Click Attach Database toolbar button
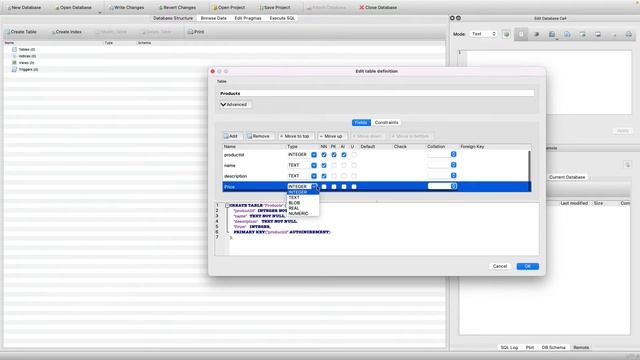The width and height of the screenshot is (640, 360). point(326,7)
